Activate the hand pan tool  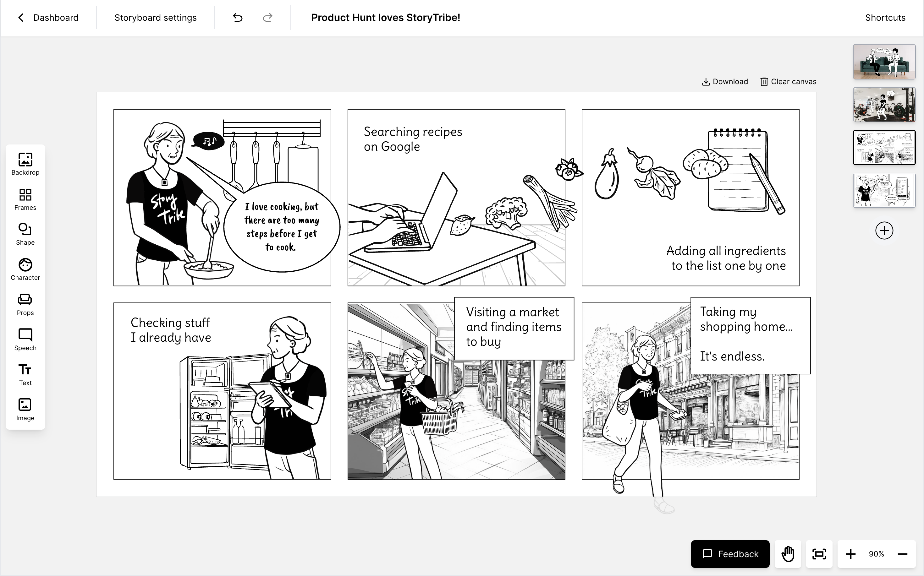[788, 554]
